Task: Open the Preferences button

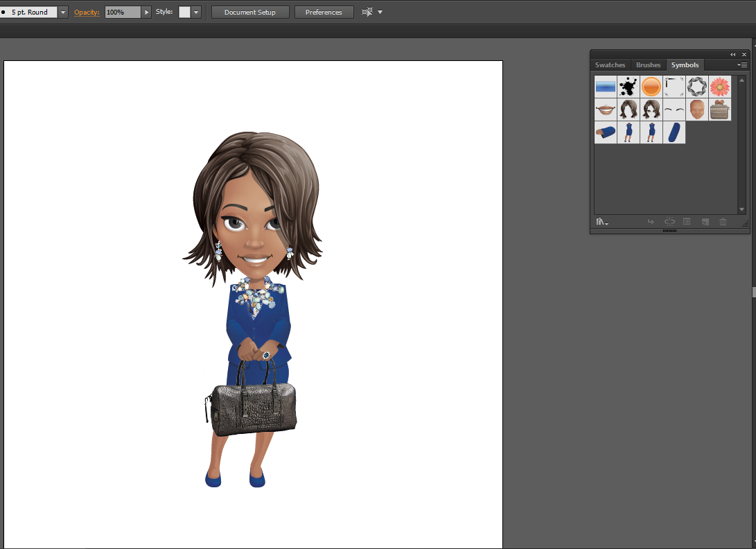Action: click(324, 12)
